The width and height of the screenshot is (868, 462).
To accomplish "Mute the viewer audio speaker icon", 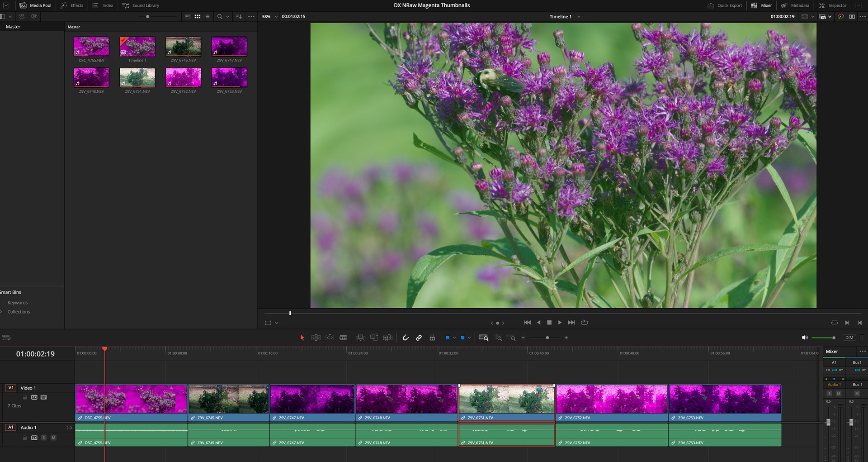I will 804,338.
